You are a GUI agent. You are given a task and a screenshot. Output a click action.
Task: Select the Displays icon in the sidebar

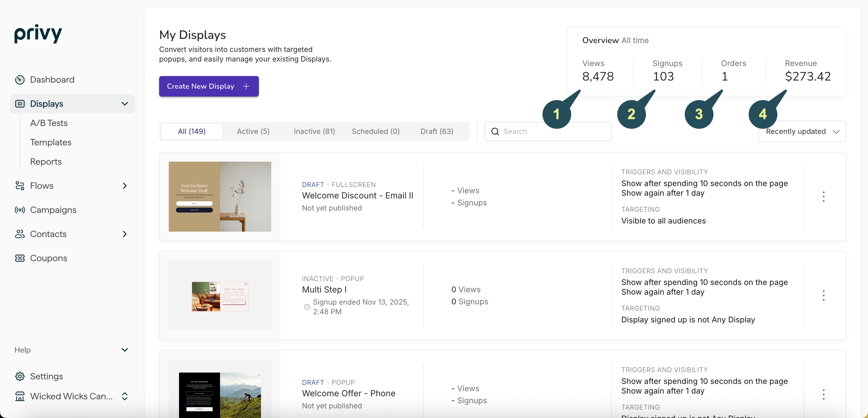[20, 103]
